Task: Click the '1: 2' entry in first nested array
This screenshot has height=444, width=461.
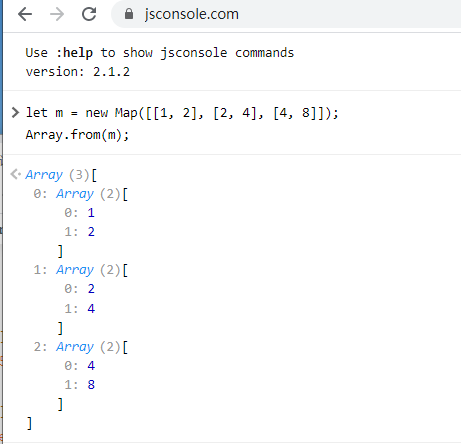Action: [80, 232]
